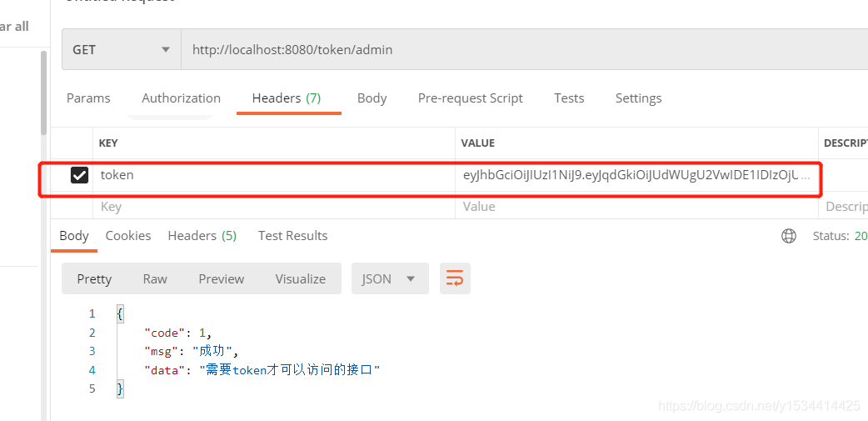Click the "data" line in response
Image resolution: width=868 pixels, height=421 pixels.
tap(262, 370)
